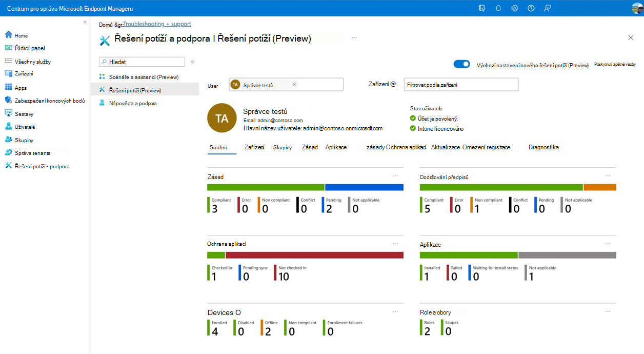Click Enrolled devices count 4
The height and width of the screenshot is (354, 644).
(x=215, y=331)
